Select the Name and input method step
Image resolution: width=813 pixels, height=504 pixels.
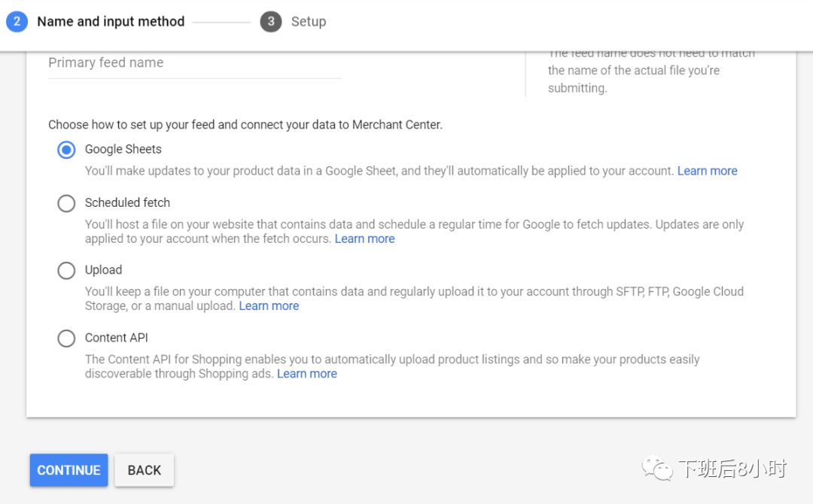pos(111,22)
